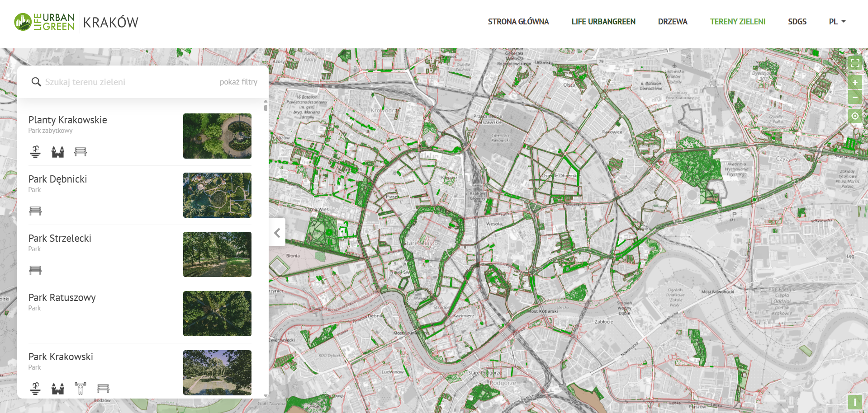The width and height of the screenshot is (868, 413).
Task: Click fountain icon under Planty Krakowskie
Action: [35, 152]
